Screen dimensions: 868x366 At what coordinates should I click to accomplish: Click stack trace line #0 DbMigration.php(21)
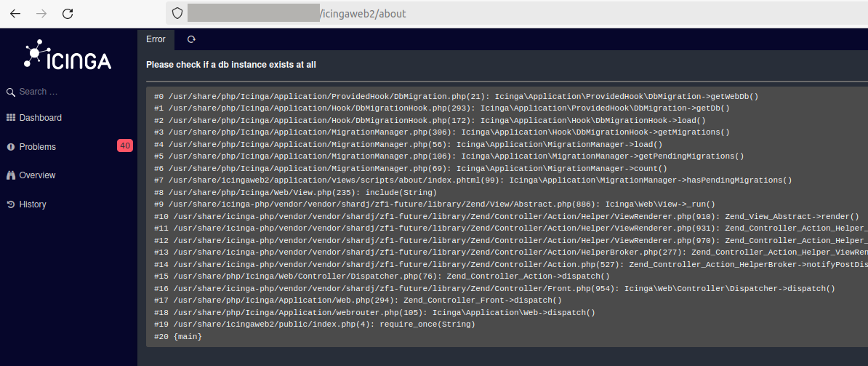[456, 96]
